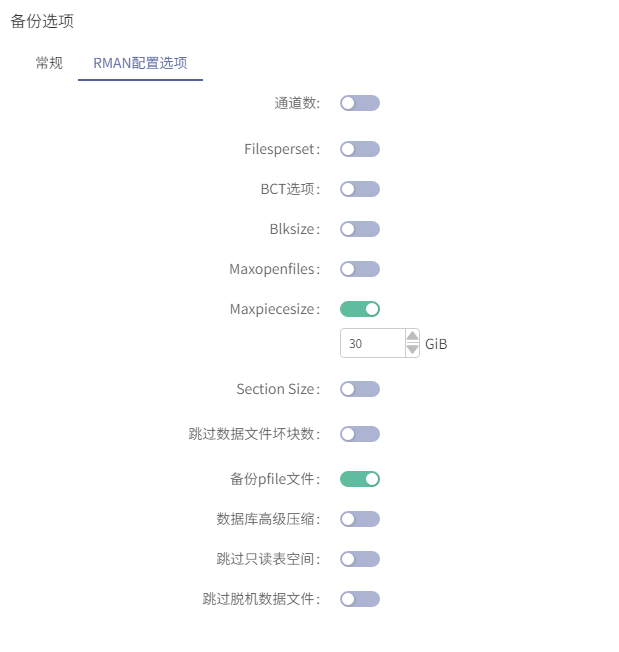This screenshot has width=619, height=652.
Task: Turn on the Filesperset switch
Action: tap(360, 149)
